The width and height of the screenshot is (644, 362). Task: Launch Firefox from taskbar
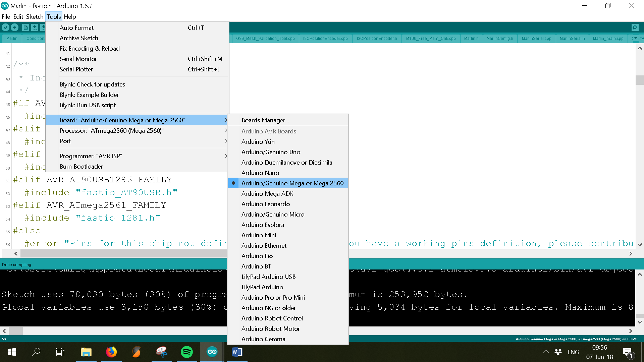pos(111,352)
